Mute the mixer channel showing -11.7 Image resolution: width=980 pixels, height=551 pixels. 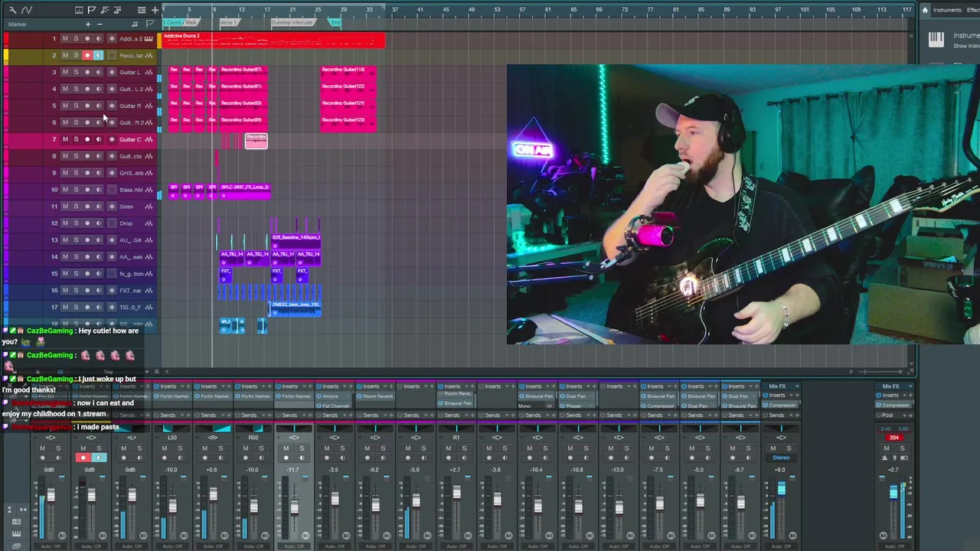point(286,448)
